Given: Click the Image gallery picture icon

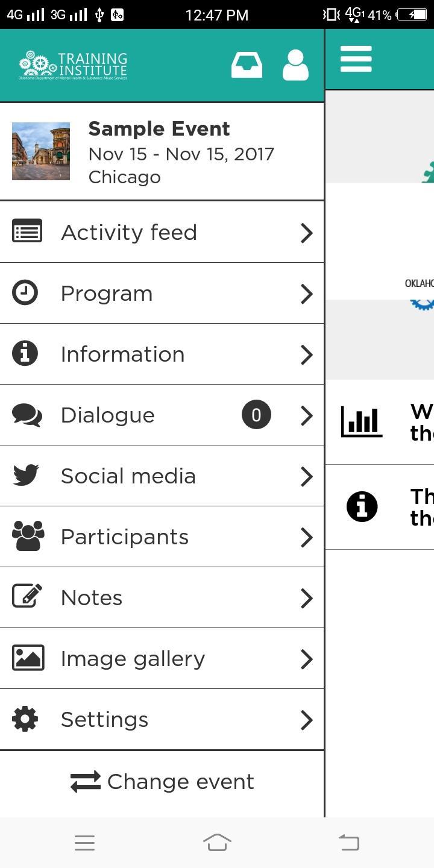Looking at the screenshot, I should click(28, 658).
